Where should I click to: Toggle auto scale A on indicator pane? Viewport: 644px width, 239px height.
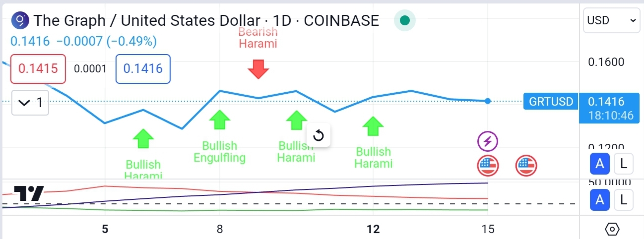600,200
